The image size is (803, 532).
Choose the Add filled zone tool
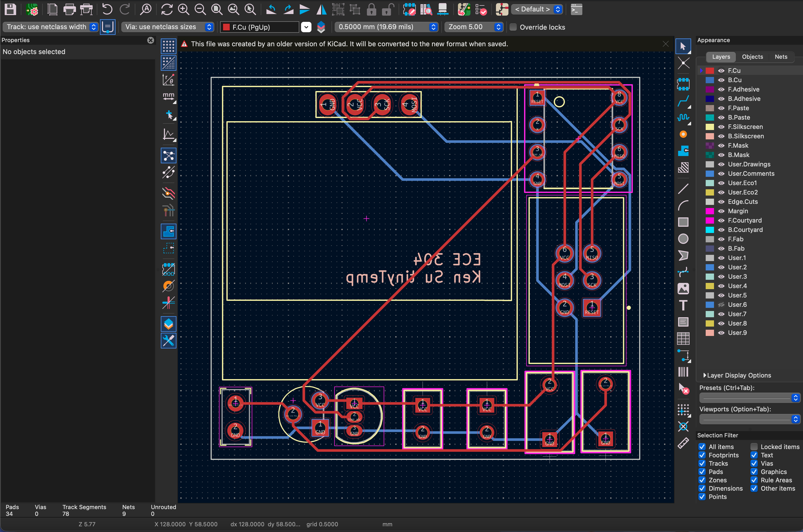683,151
